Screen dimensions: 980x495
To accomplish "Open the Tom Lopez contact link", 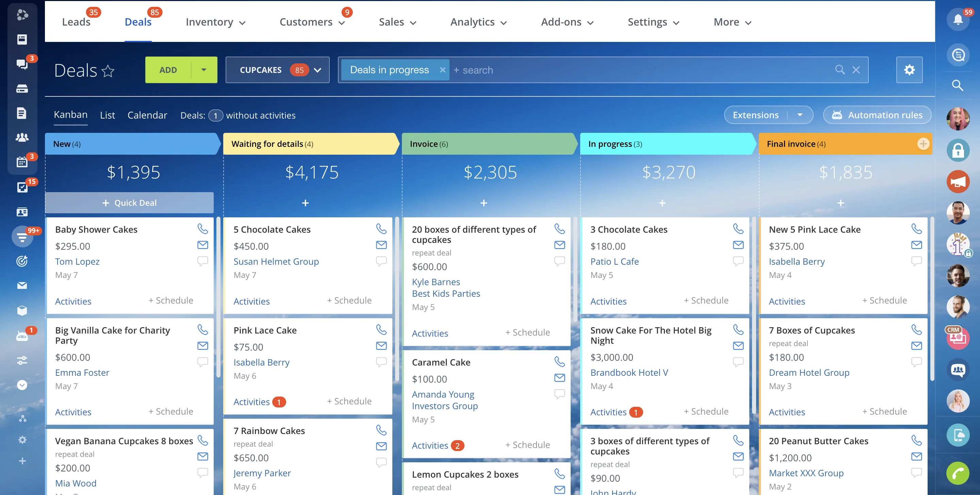I will tap(77, 262).
